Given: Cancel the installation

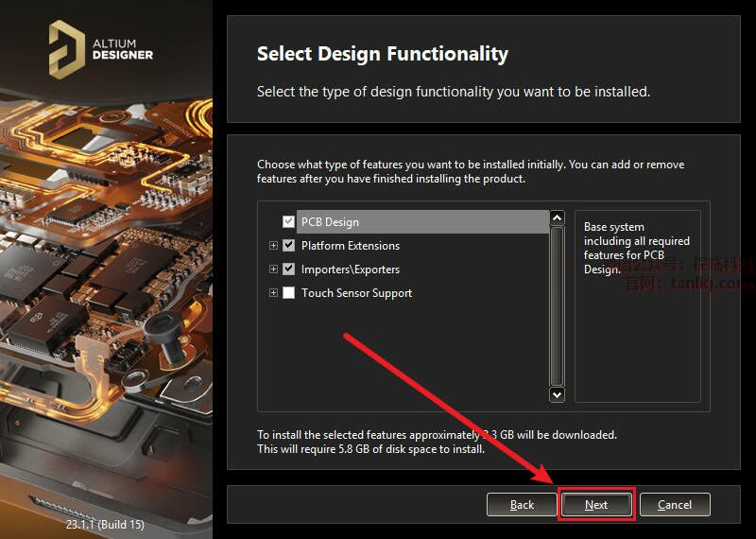Looking at the screenshot, I should 675,505.
